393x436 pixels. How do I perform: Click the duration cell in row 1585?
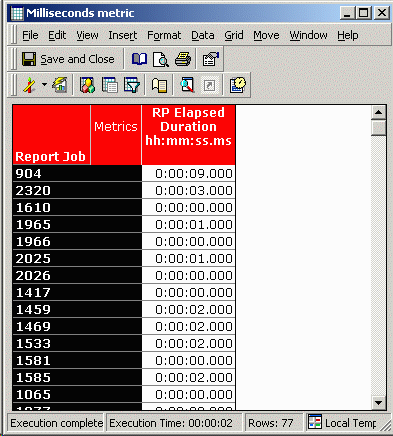(x=189, y=377)
